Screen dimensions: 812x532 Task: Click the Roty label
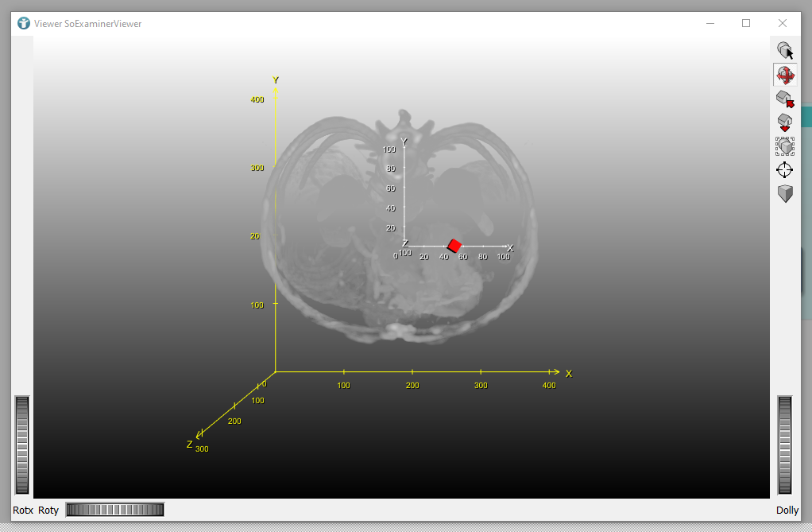(x=48, y=511)
